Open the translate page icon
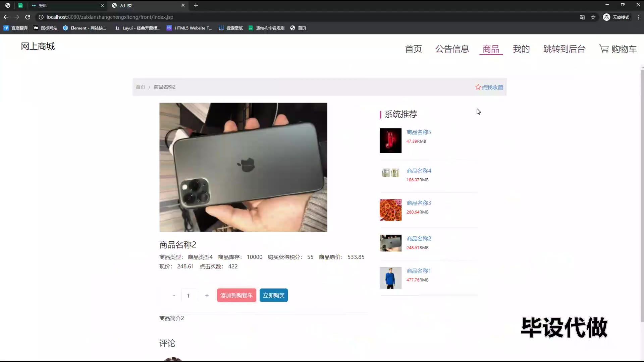644x362 pixels. pos(582,17)
